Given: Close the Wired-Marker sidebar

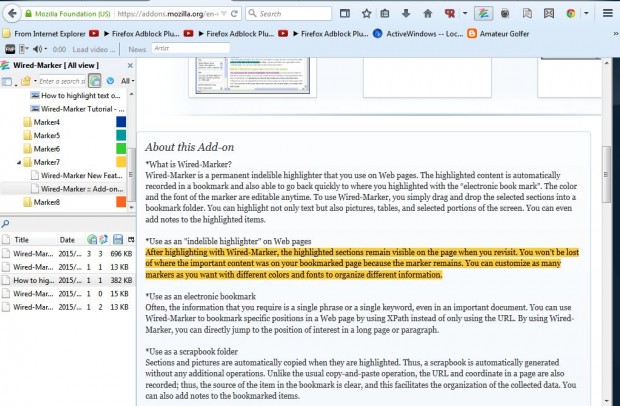Looking at the screenshot, I should 130,65.
